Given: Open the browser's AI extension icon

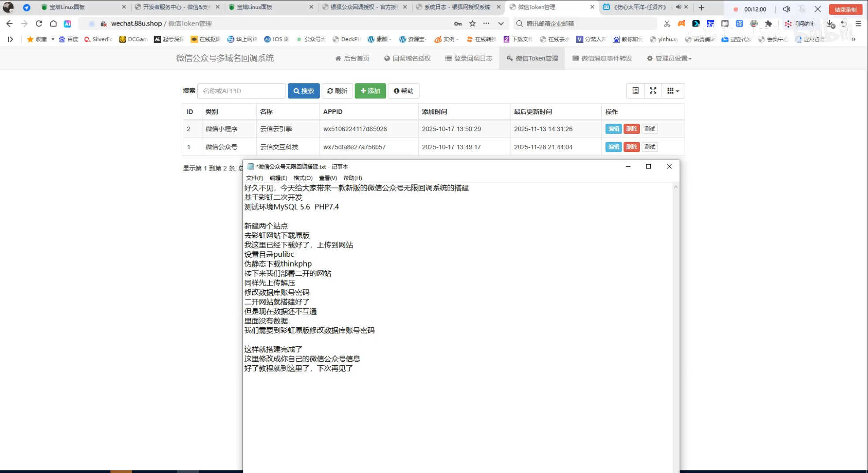Looking at the screenshot, I should [x=67, y=23].
